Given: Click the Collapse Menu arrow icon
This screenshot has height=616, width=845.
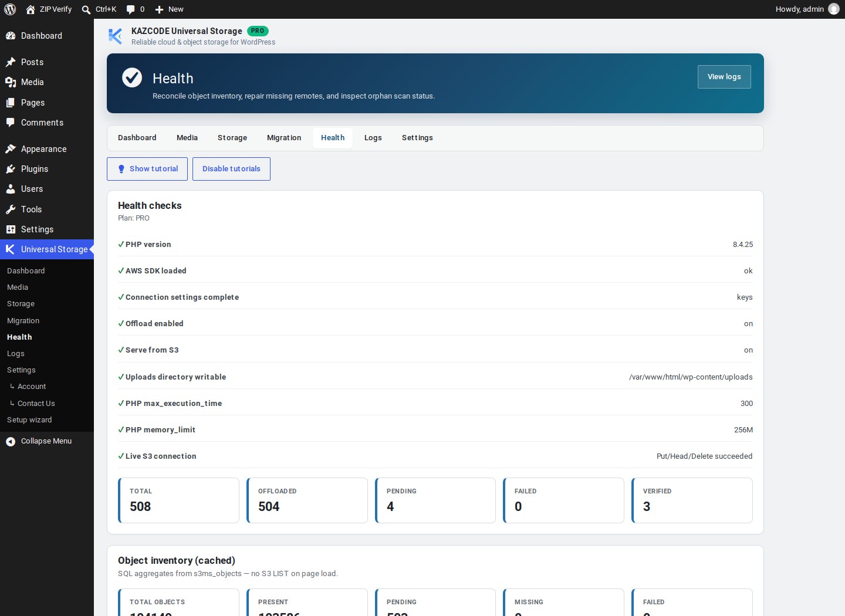Looking at the screenshot, I should click(x=11, y=441).
